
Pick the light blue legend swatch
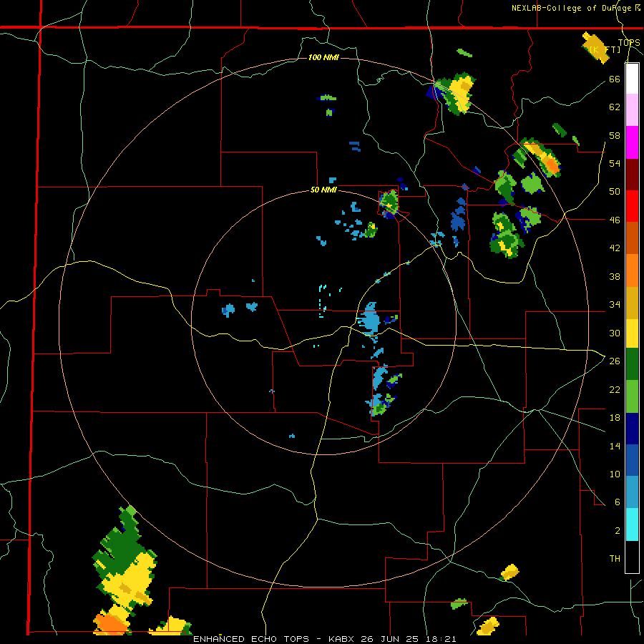[632, 492]
